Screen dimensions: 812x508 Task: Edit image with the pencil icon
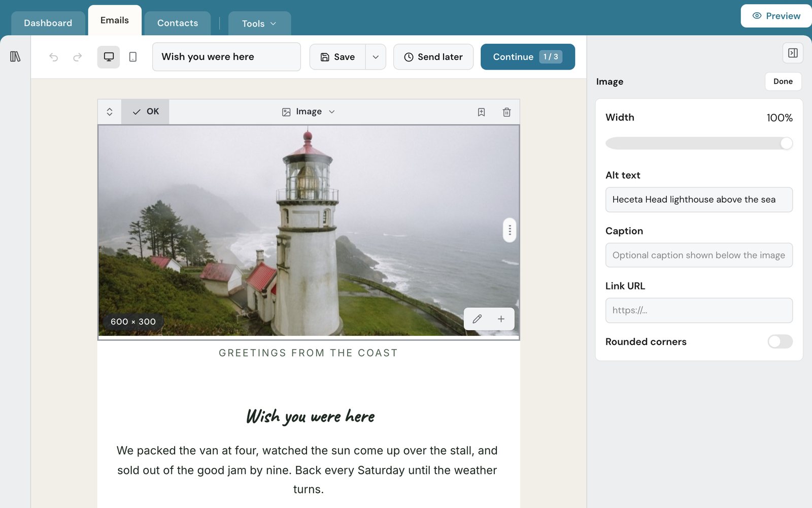tap(477, 319)
